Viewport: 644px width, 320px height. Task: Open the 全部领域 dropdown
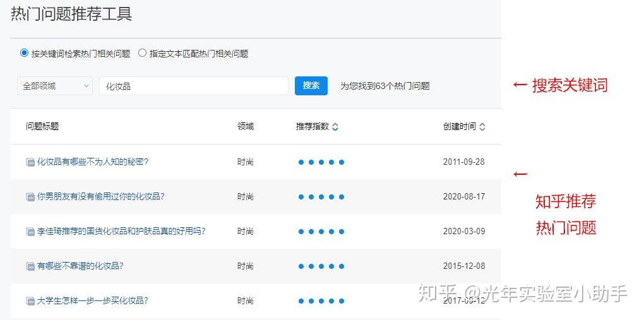[x=55, y=86]
